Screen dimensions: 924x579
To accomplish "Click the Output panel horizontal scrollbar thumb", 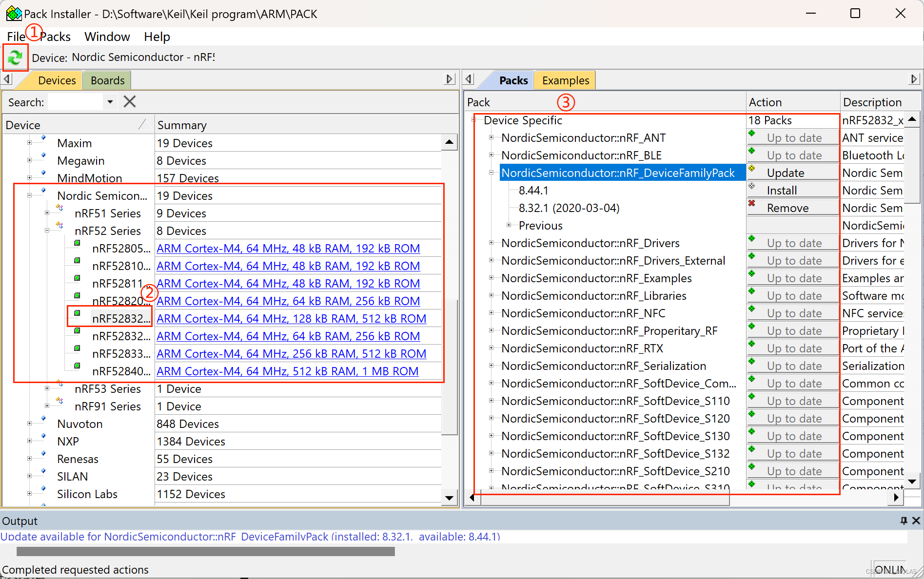I will (x=205, y=551).
